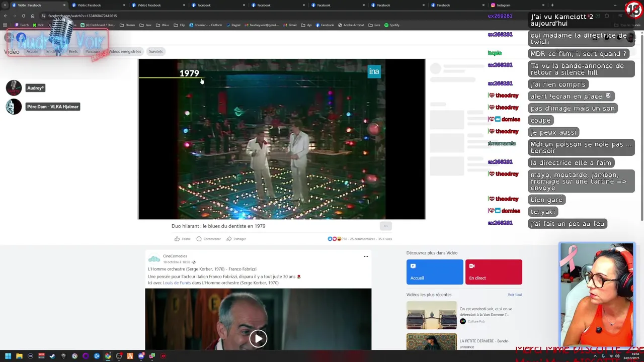
Task: Select the Suivi(e)s tab
Action: [156, 51]
